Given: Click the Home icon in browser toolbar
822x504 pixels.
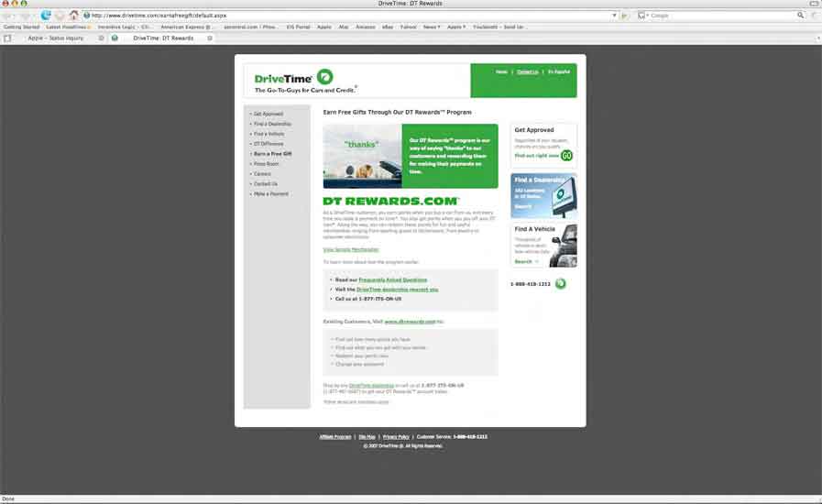Looking at the screenshot, I should coord(73,16).
